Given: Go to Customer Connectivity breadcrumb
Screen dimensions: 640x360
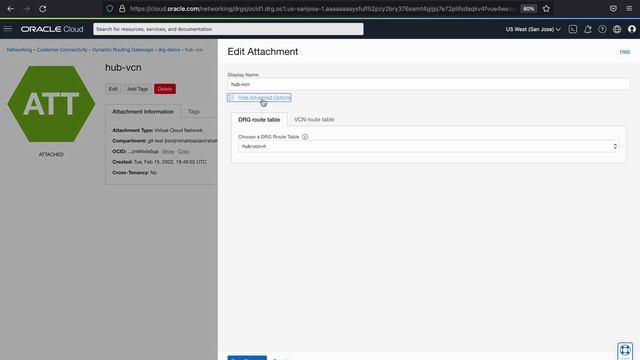Looking at the screenshot, I should pyautogui.click(x=62, y=50).
